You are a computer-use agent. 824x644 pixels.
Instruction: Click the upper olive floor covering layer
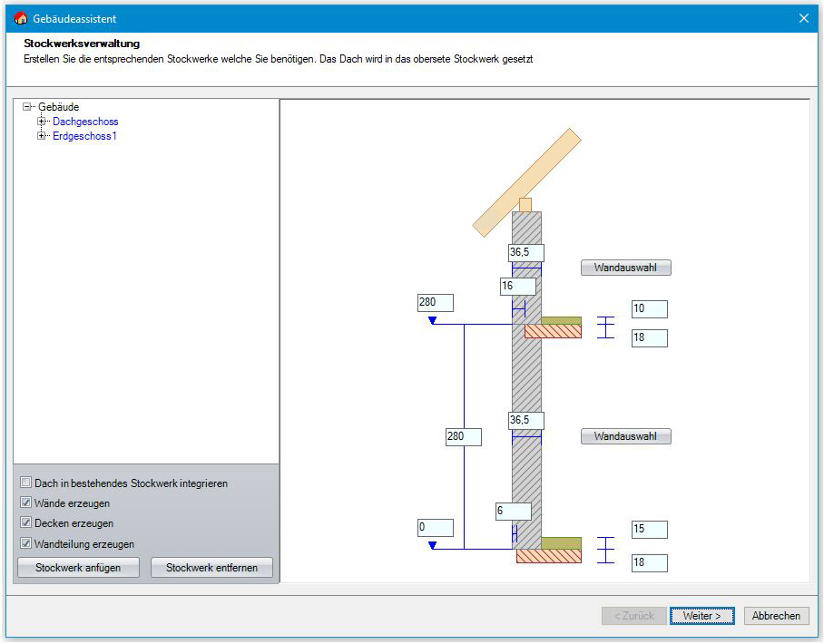pyautogui.click(x=561, y=320)
